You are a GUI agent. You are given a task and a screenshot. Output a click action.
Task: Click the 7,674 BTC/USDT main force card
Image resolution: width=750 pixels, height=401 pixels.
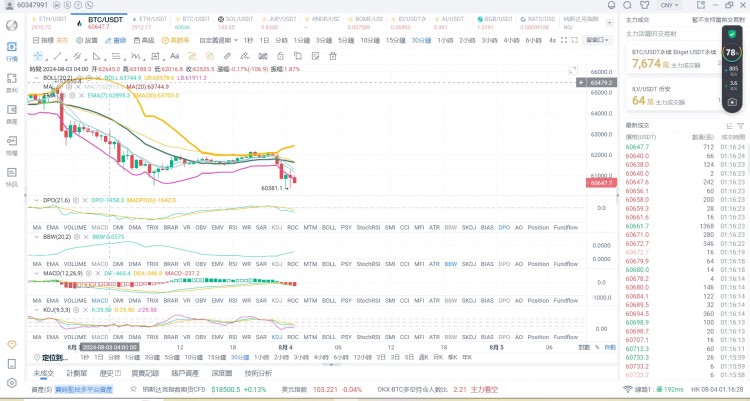[x=673, y=57]
